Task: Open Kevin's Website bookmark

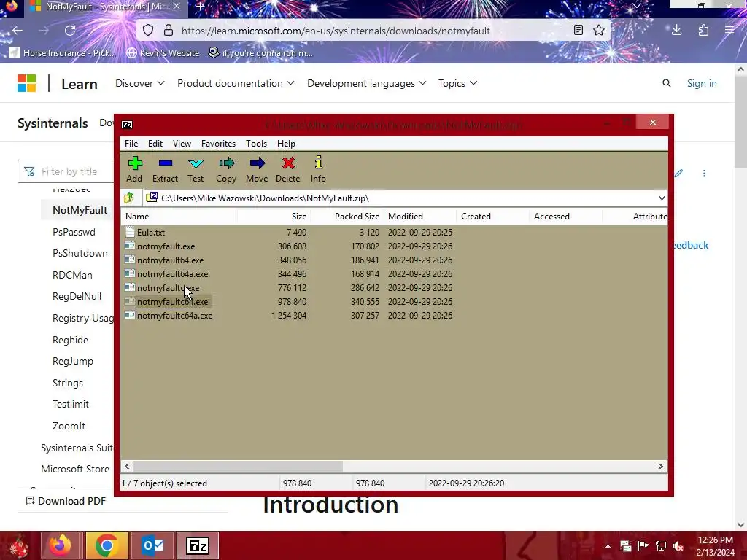Action: point(163,52)
